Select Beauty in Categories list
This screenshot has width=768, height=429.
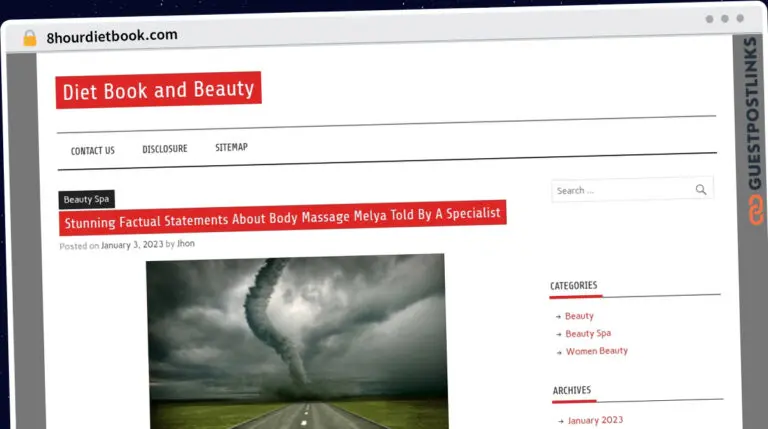coord(579,316)
